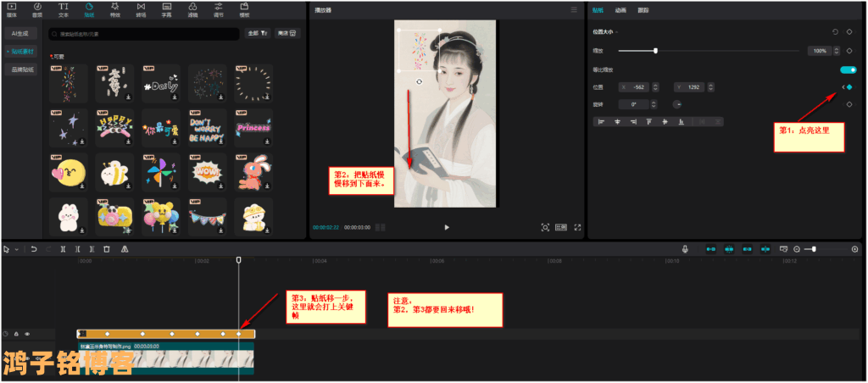868x383 pixels.
Task: Toggle the position keyframe diamond
Action: coord(849,87)
